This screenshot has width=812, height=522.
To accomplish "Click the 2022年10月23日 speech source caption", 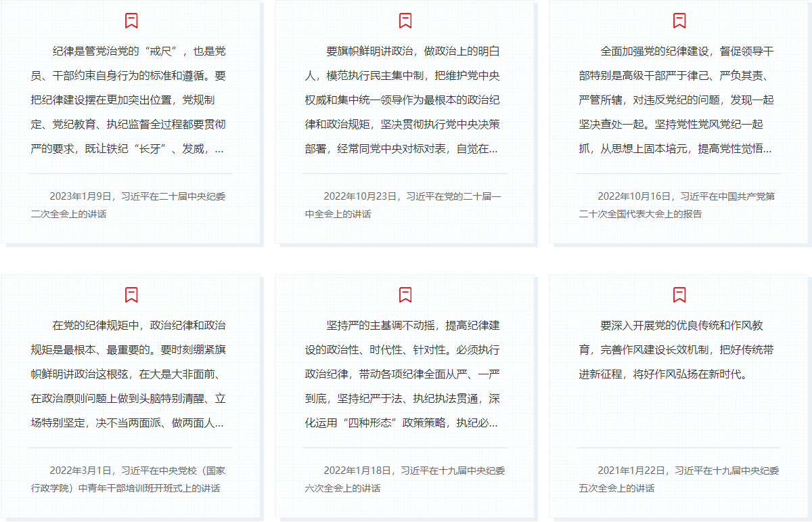I will 403,205.
